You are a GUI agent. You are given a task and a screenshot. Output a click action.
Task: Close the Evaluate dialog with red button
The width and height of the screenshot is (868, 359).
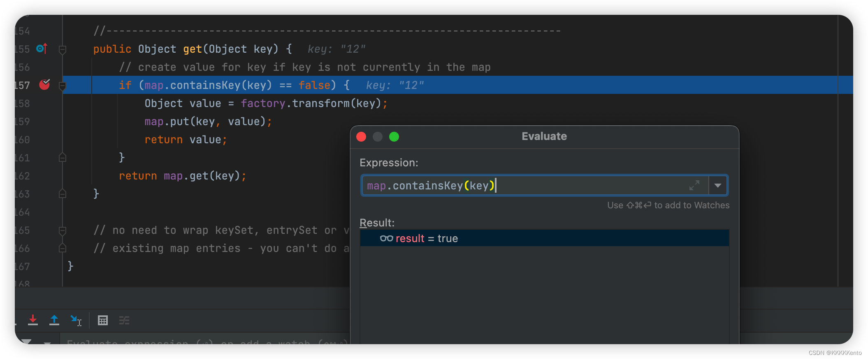click(361, 137)
